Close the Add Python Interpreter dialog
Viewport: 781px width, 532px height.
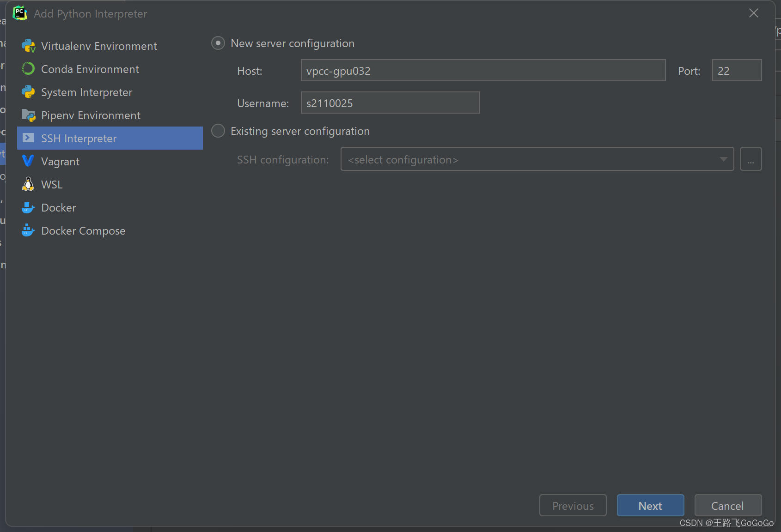pos(754,13)
